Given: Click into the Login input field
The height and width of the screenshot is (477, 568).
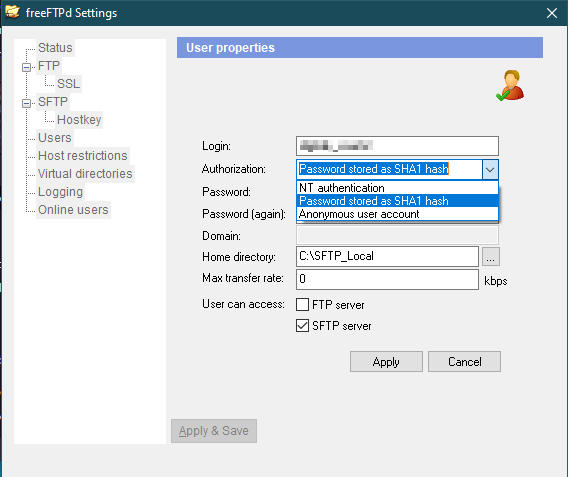Looking at the screenshot, I should click(x=397, y=146).
